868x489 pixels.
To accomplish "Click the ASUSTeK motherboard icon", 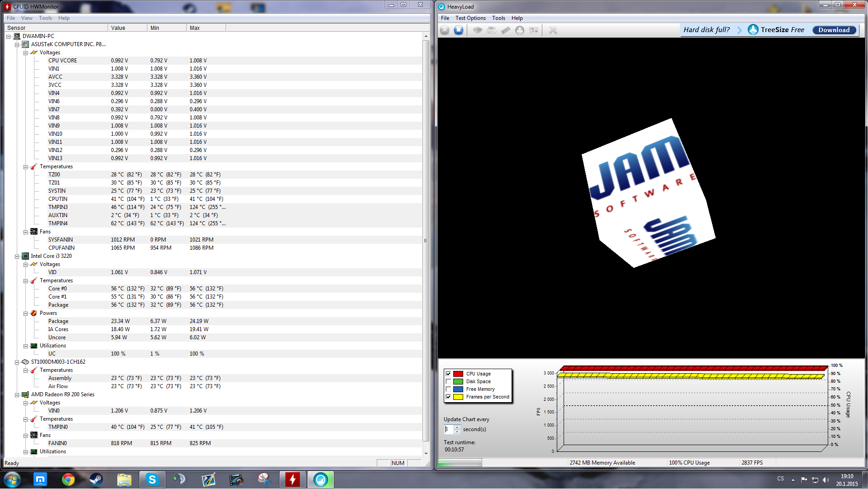I will tap(25, 44).
